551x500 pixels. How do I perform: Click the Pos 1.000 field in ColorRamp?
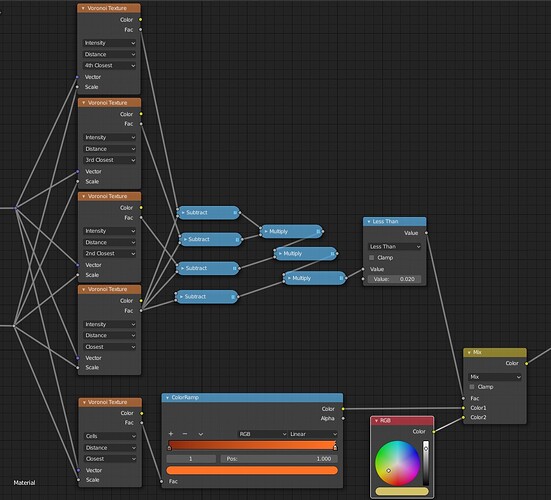click(x=279, y=459)
